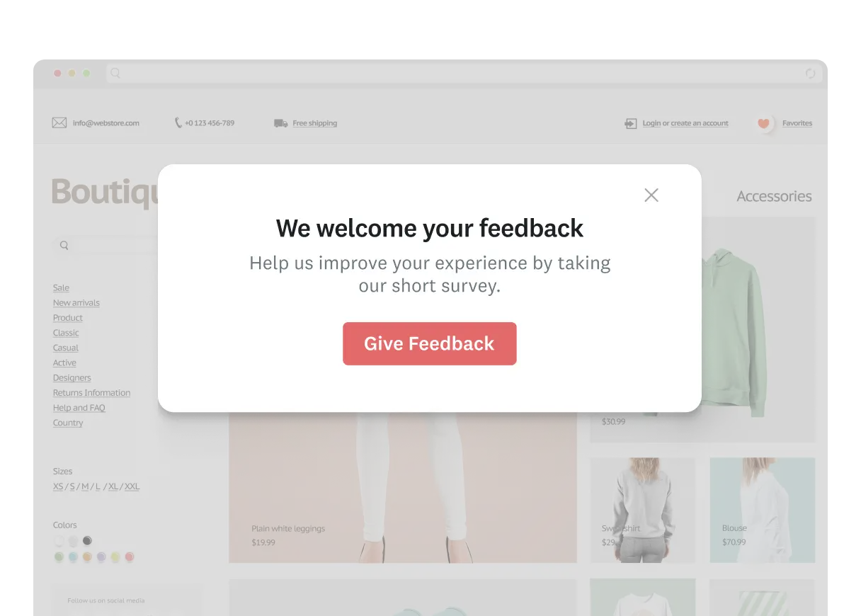
Task: Click the delivery truck icon
Action: (281, 123)
